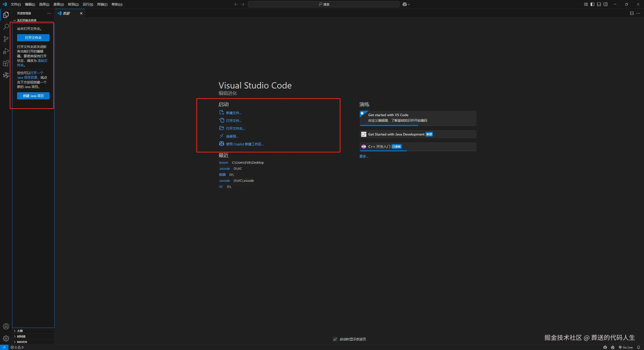Open the Accounts menu icon

pyautogui.click(x=6, y=326)
